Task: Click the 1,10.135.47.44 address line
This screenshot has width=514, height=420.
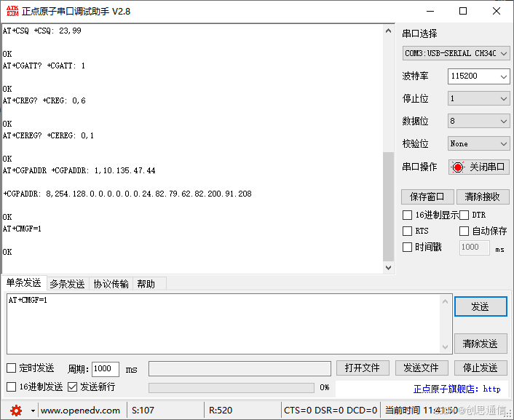Action: tap(79, 170)
